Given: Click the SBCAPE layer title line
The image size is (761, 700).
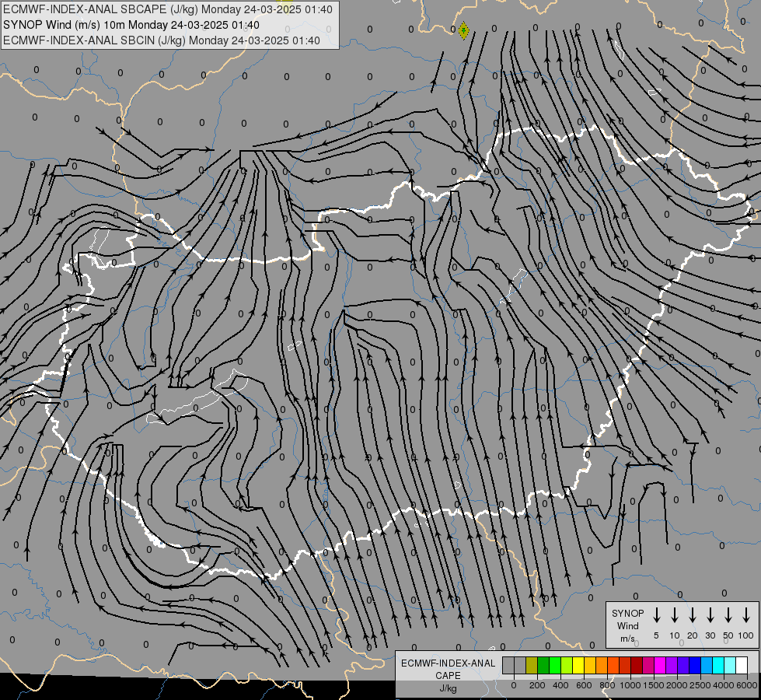Looking at the screenshot, I should coord(168,9).
